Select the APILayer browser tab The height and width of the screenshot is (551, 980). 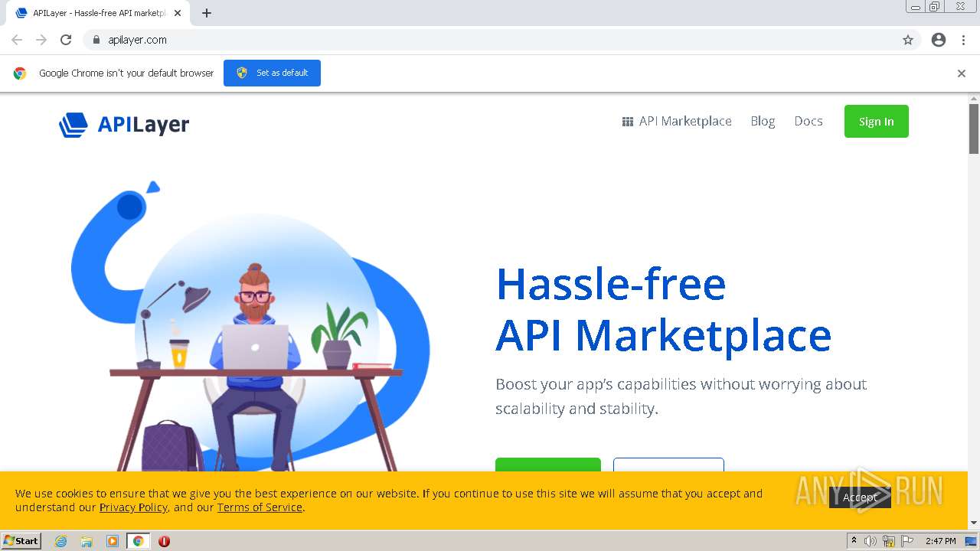point(98,13)
